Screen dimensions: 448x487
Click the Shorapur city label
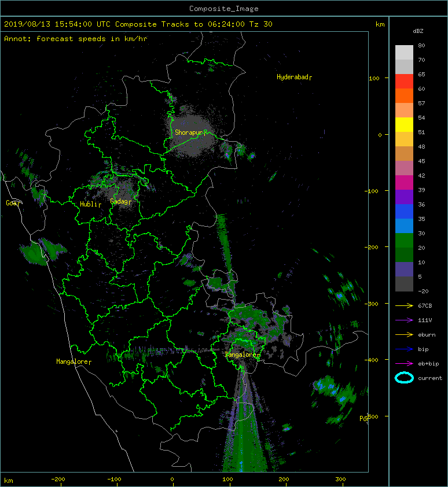tap(190, 132)
